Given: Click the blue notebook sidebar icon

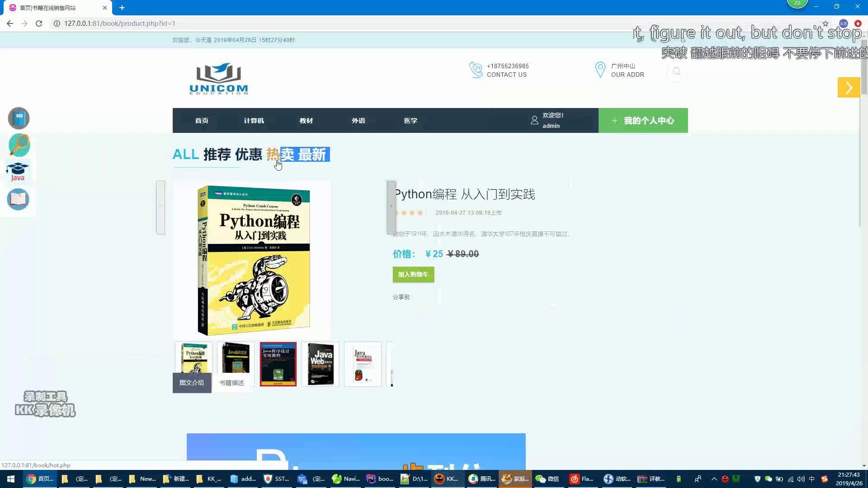Looking at the screenshot, I should (19, 118).
